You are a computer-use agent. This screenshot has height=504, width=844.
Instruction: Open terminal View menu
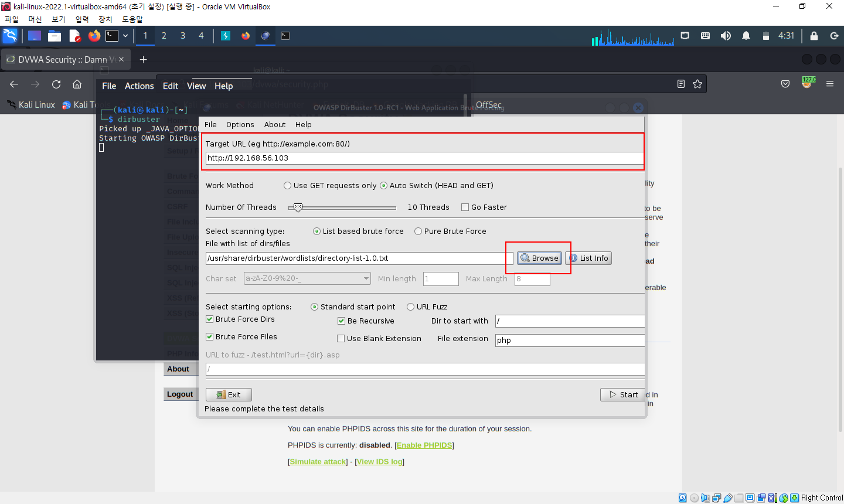(x=196, y=86)
